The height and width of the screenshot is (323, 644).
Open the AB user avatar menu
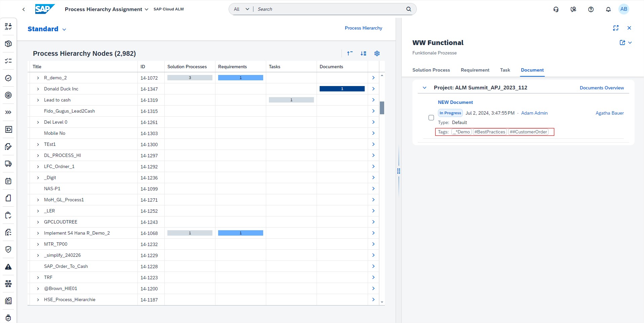(x=623, y=9)
